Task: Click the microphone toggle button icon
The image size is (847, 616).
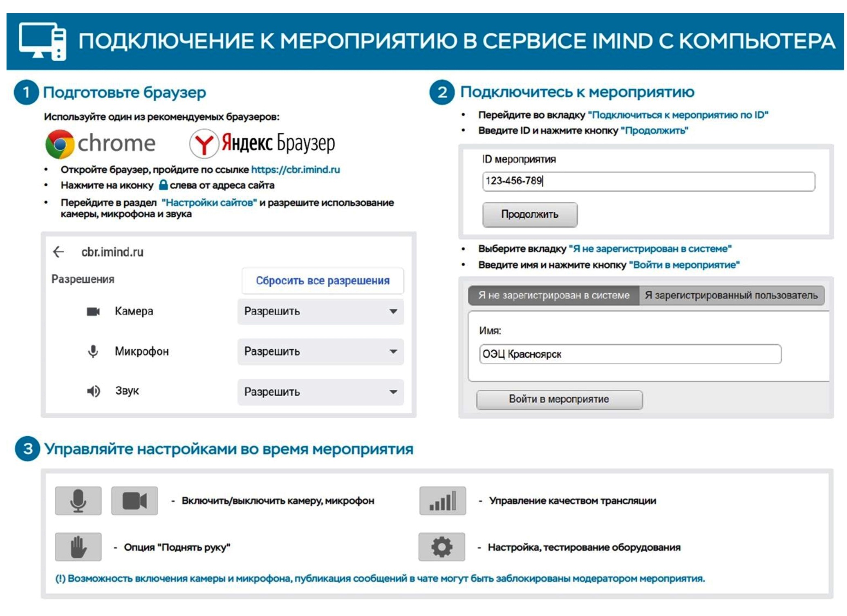Action: 78,500
